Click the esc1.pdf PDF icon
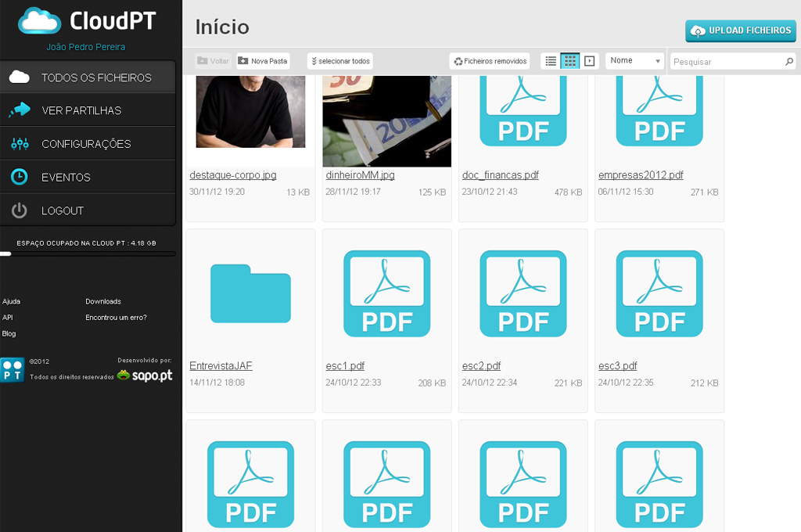Screen dimensions: 801x532 [x=386, y=293]
